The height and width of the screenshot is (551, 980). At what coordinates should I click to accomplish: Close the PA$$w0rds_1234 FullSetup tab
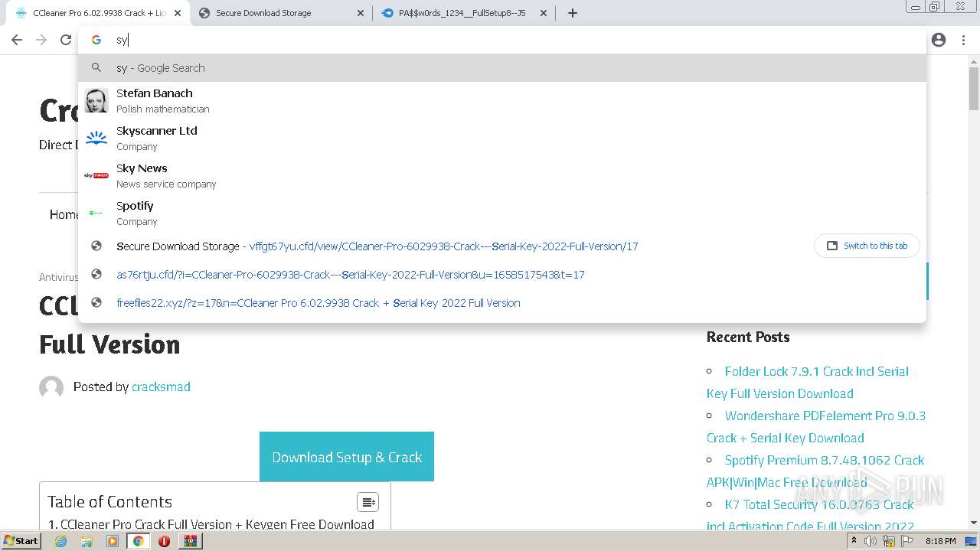pyautogui.click(x=544, y=13)
